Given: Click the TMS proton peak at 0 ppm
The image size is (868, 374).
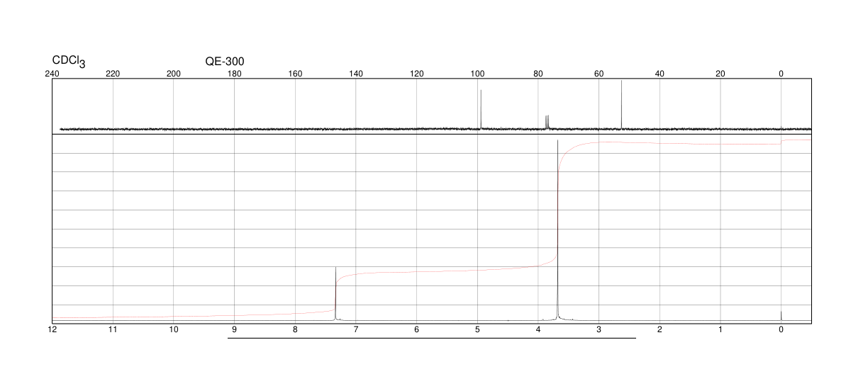Looking at the screenshot, I should click(x=781, y=316).
